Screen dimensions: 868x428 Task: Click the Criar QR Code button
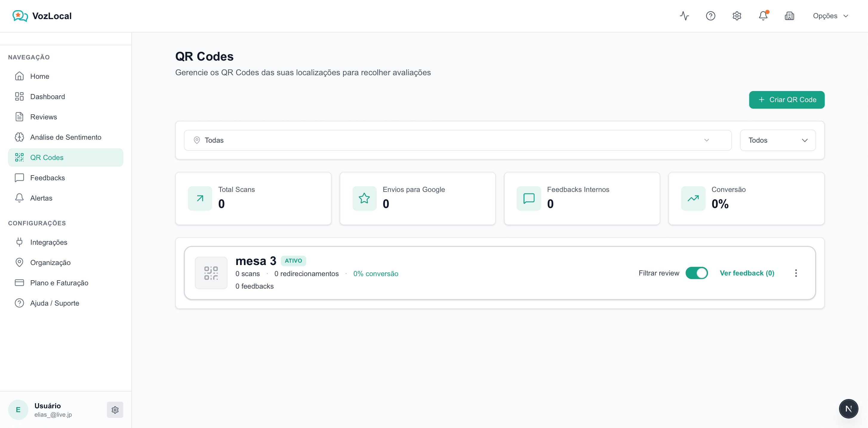click(x=787, y=100)
